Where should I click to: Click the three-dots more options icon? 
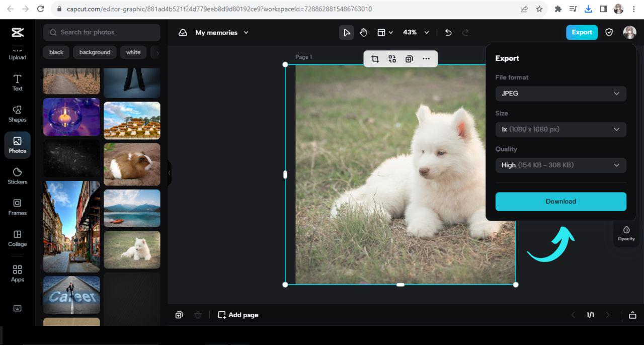tap(426, 59)
